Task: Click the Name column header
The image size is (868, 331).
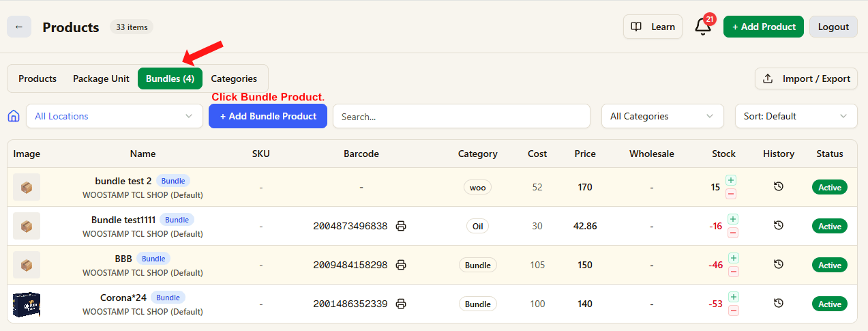Action: (x=143, y=154)
